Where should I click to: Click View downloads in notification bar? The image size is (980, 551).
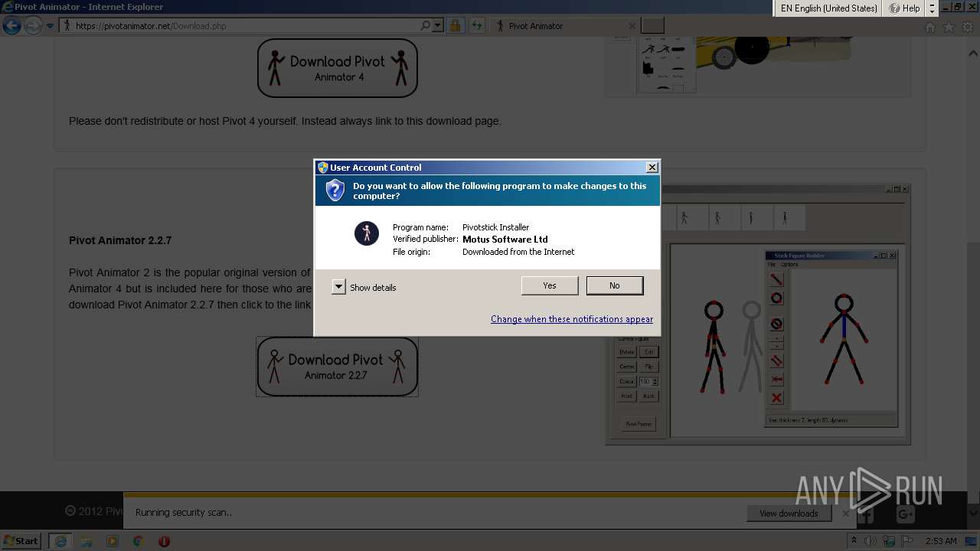[x=789, y=514]
